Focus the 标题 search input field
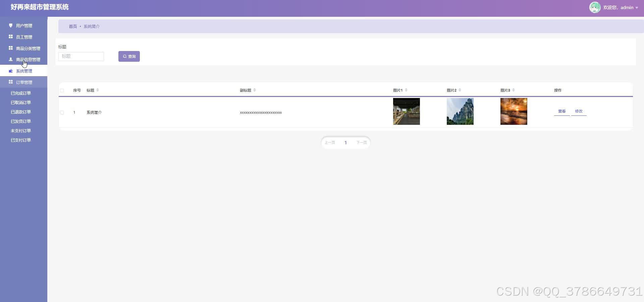Screen dimensions: 644x302 (81, 56)
